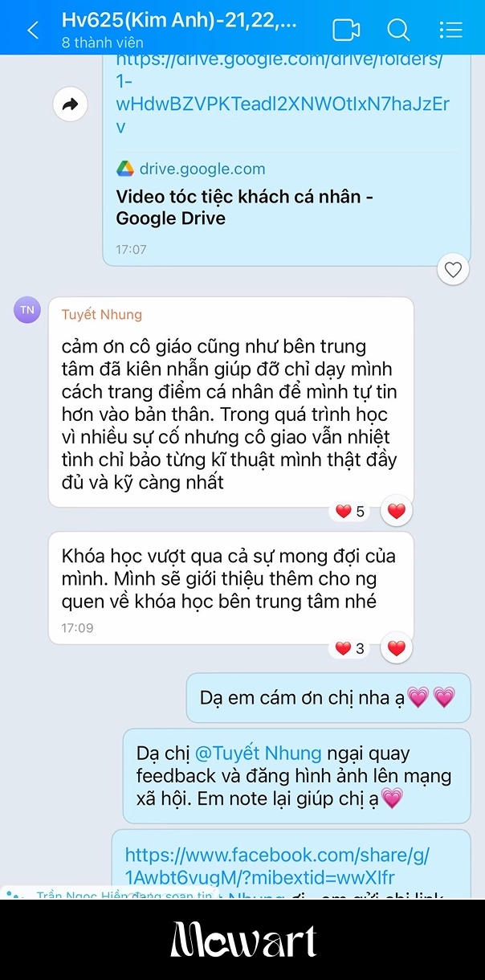Tap the back arrow in chat header
Screen dimensions: 485x980
click(x=33, y=31)
